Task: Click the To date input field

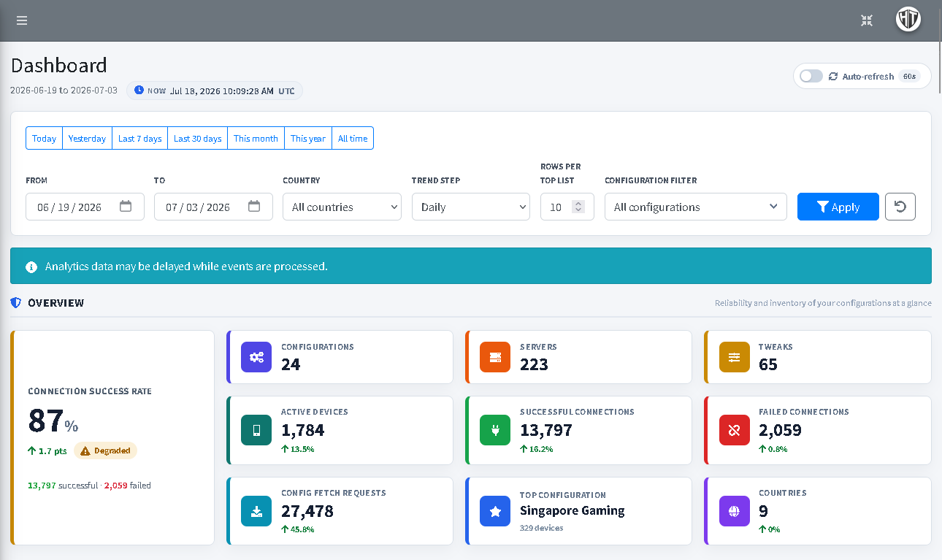Action: click(213, 207)
